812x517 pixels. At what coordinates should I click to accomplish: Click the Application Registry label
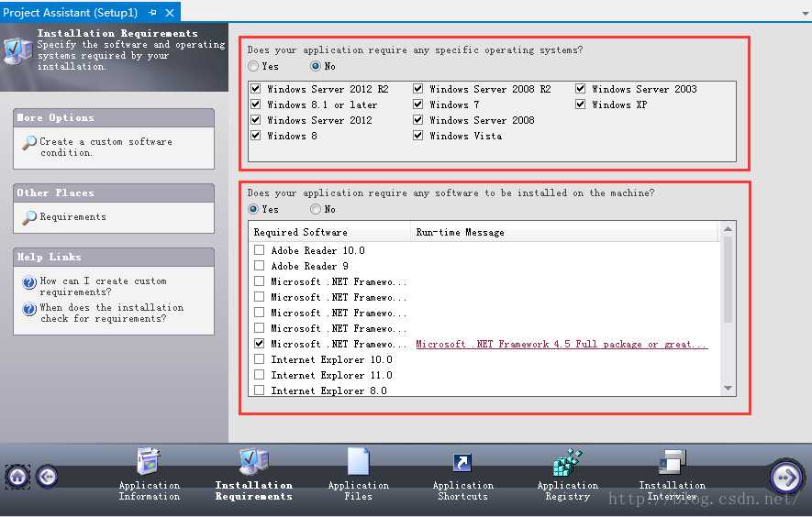tap(568, 490)
